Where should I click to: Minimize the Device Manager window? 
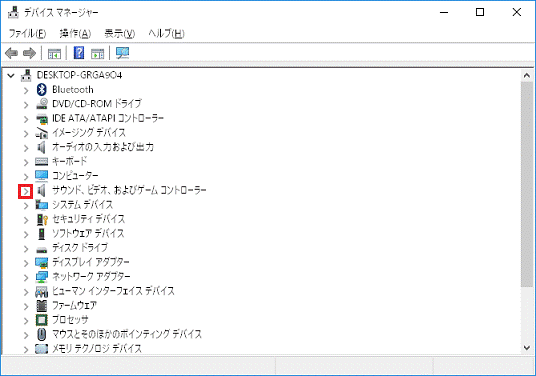click(444, 12)
